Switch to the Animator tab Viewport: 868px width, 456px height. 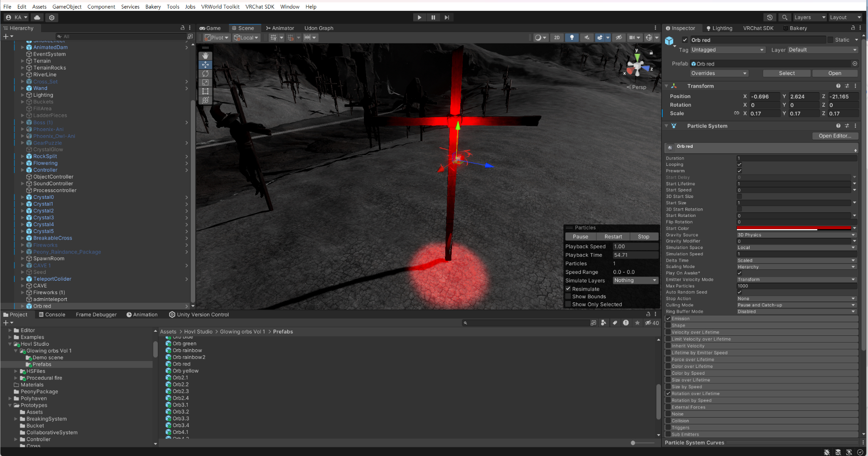[280, 28]
